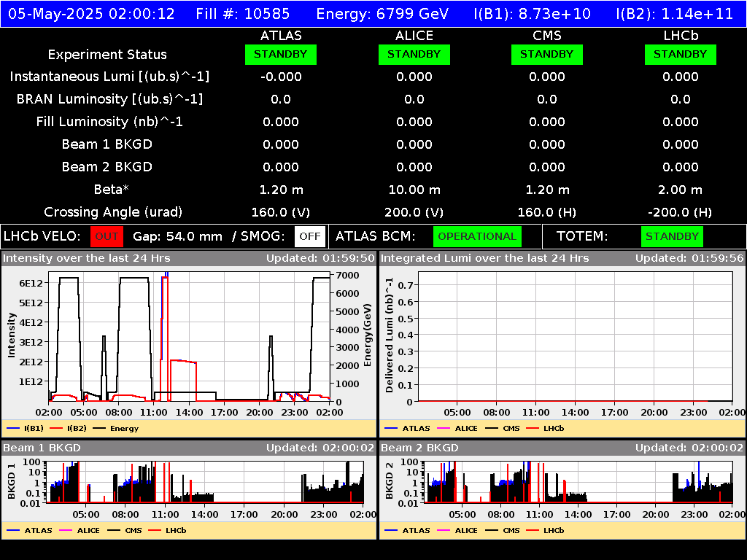Viewport: 747px width, 560px height.
Task: Select the Beam 1 BKGD table row label
Action: pos(107,144)
